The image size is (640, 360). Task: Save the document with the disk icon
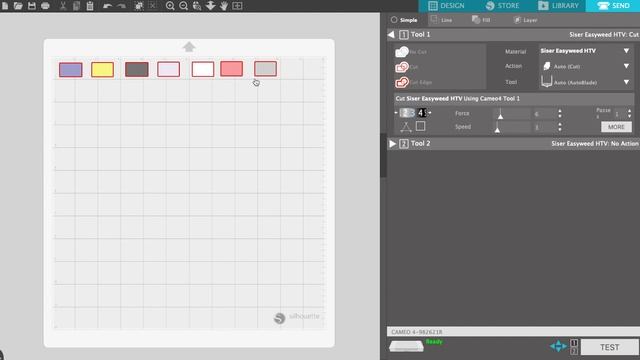pyautogui.click(x=32, y=5)
